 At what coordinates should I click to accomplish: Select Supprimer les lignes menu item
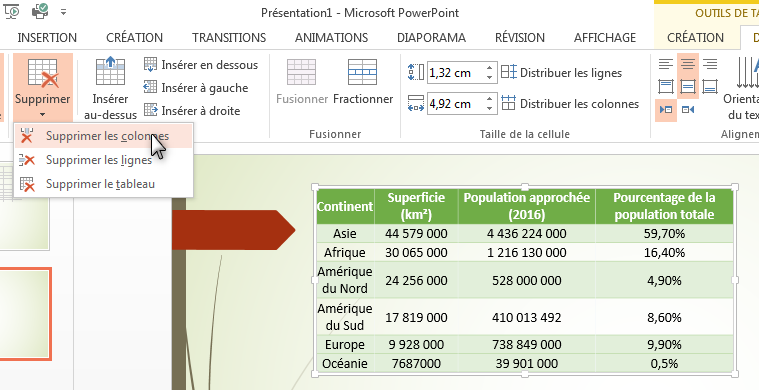(x=104, y=160)
